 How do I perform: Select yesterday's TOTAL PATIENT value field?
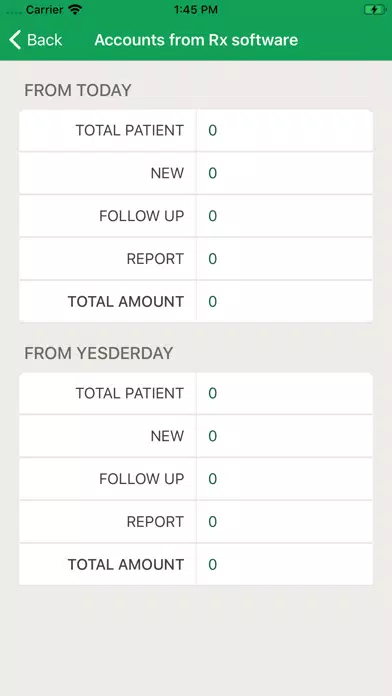click(x=285, y=393)
